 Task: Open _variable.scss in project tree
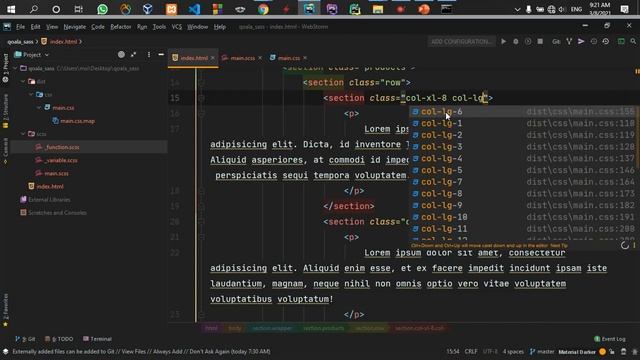60,160
